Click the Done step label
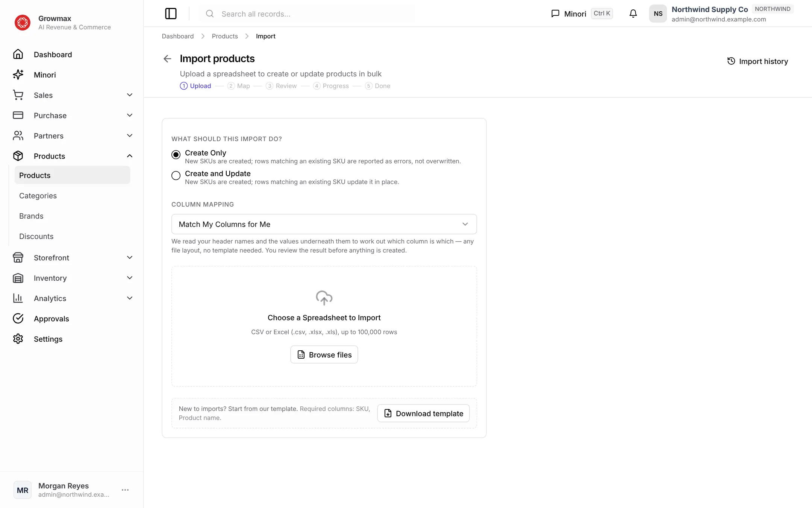The image size is (812, 508). pos(382,86)
